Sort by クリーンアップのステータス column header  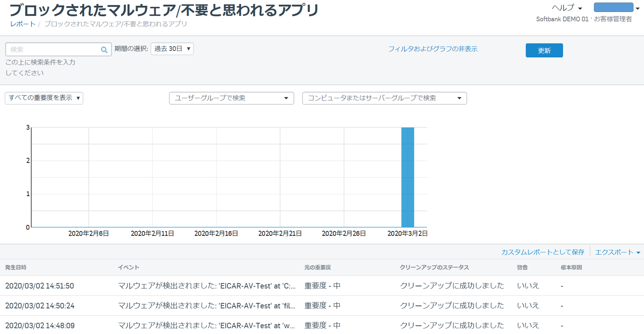tap(434, 268)
